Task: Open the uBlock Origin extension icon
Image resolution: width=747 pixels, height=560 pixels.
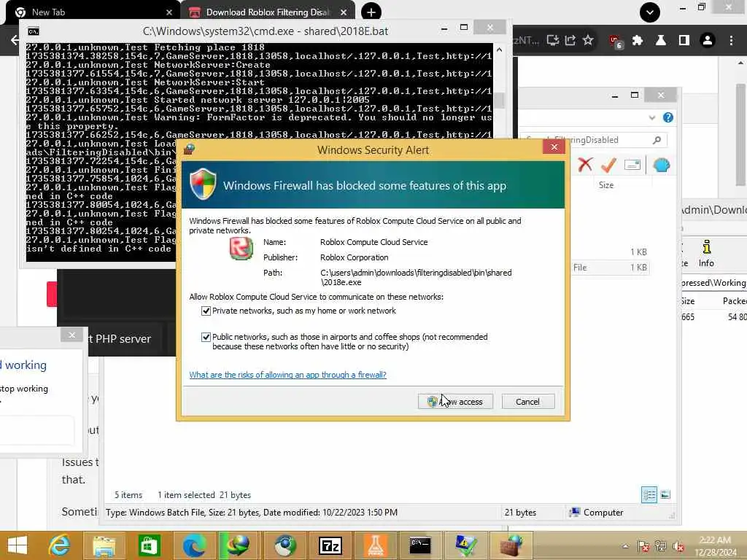Action: (615, 41)
